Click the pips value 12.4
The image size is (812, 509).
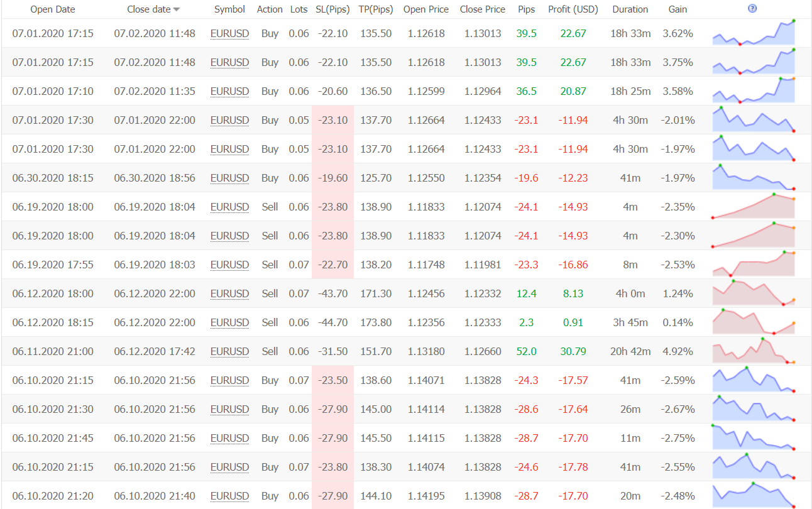[527, 293]
